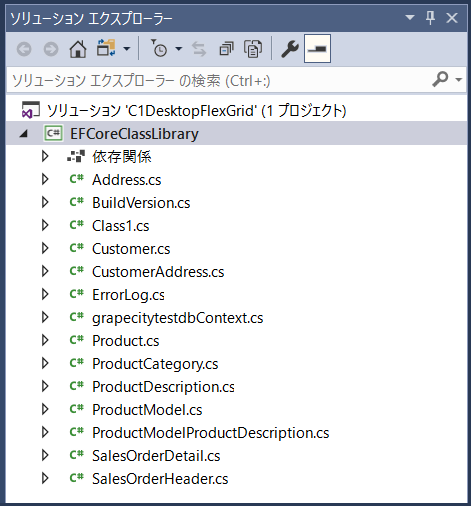This screenshot has width=471, height=506.
Task: Select the 依存関係 item
Action: click(122, 156)
